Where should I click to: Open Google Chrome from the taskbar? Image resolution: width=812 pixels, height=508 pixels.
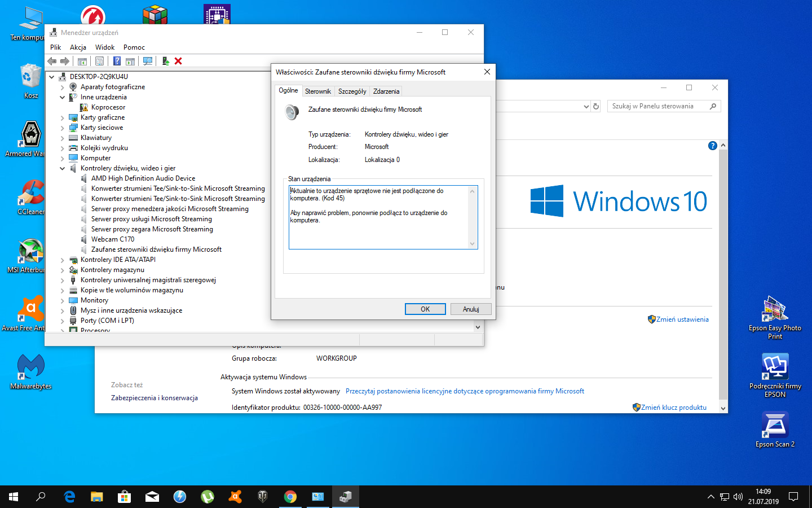point(290,497)
